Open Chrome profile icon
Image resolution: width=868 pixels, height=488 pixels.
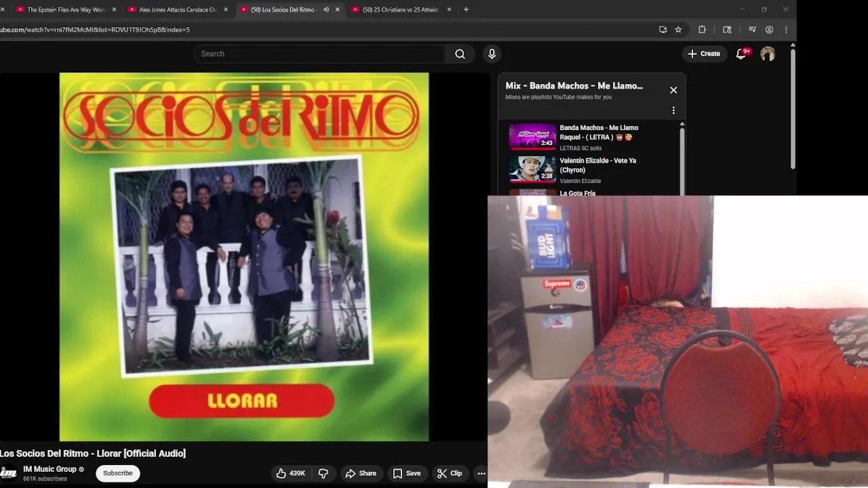point(769,30)
